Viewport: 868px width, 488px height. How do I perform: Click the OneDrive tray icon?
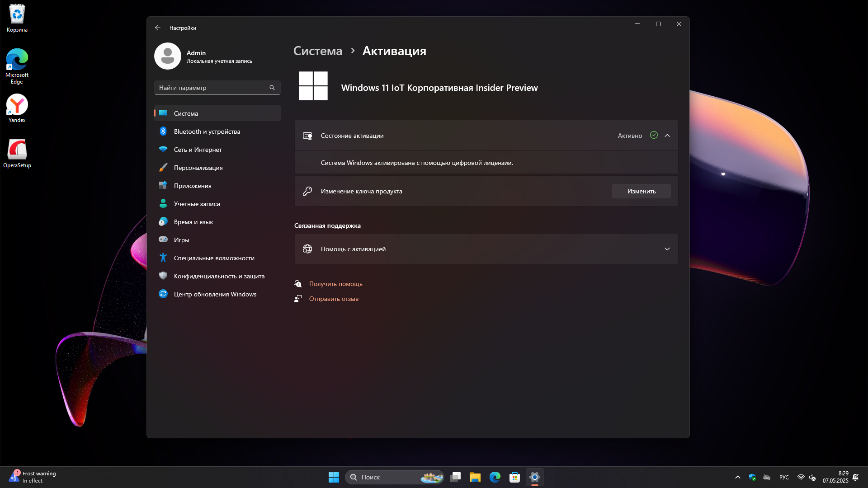click(x=767, y=477)
